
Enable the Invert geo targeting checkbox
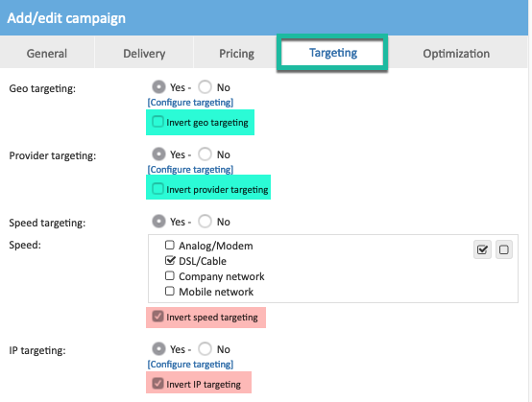coord(157,122)
